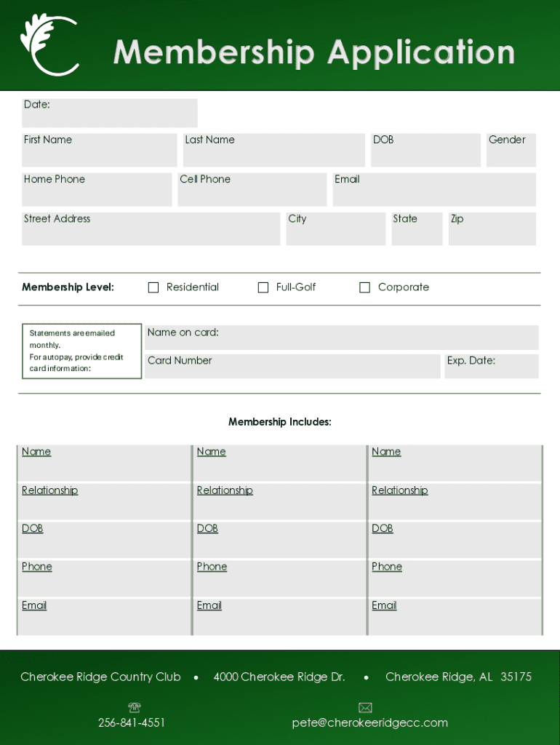The height and width of the screenshot is (745, 560).
Task: Select the Gender field
Action: click(x=511, y=151)
